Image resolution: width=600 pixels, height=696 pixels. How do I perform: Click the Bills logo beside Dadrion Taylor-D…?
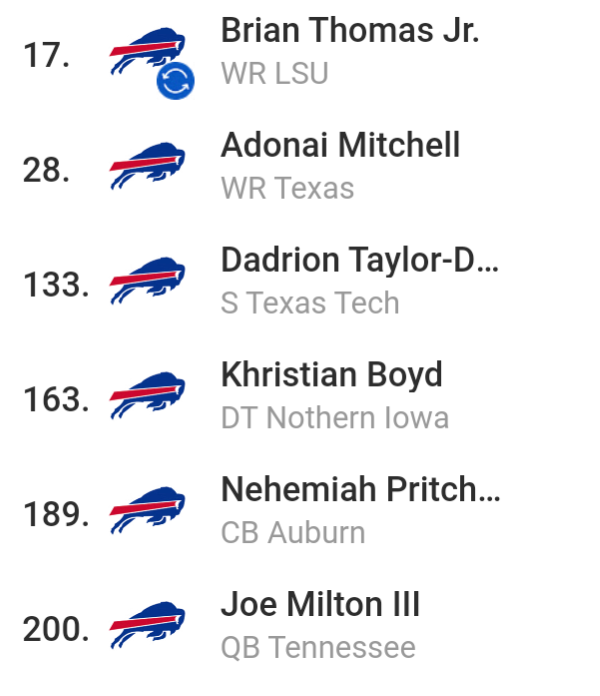[x=147, y=281]
